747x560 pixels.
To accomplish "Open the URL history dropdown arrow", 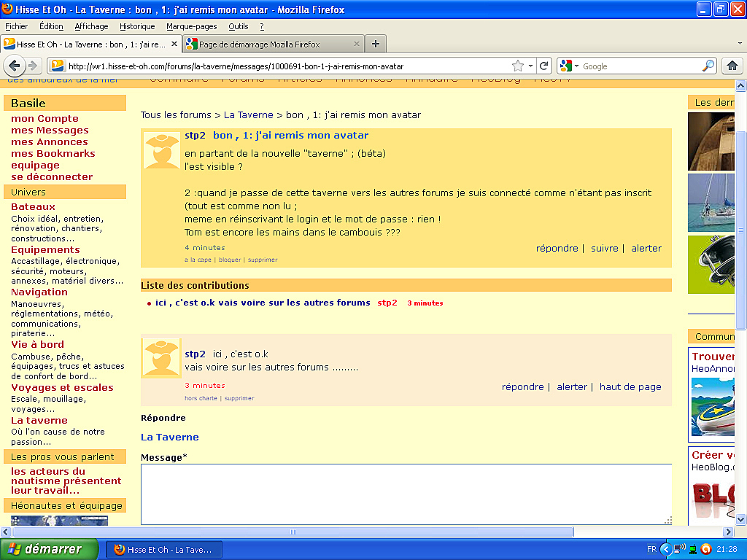I will (530, 66).
